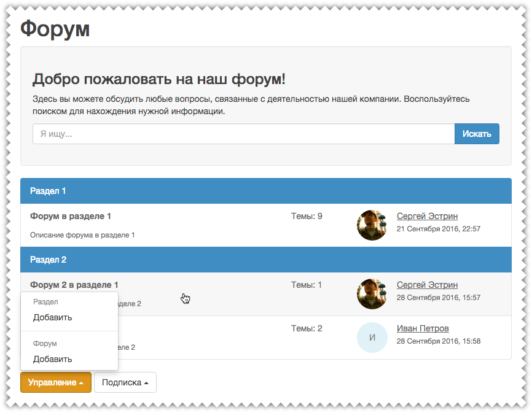Open Сергей Эстрин profile dated 21 Сентября
This screenshot has width=532, height=413.
click(427, 216)
